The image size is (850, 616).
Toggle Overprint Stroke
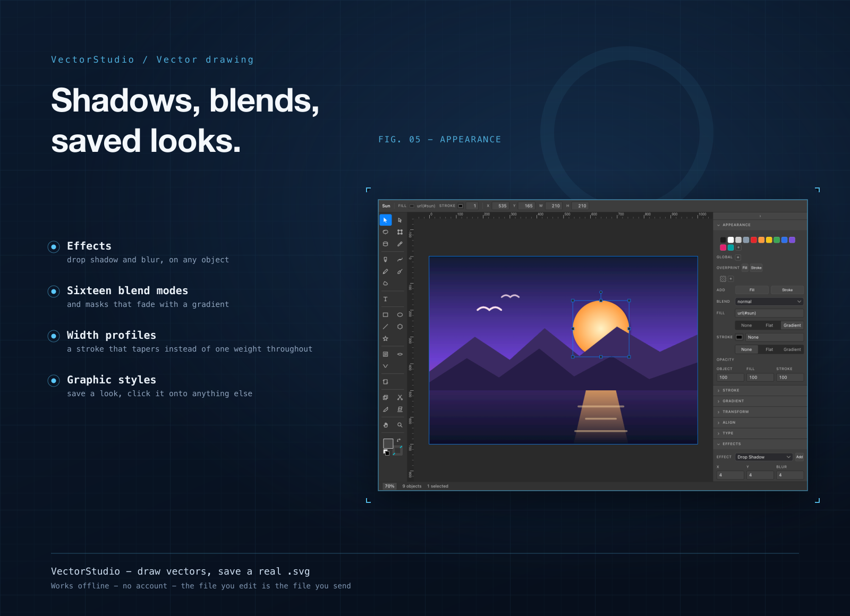(756, 268)
